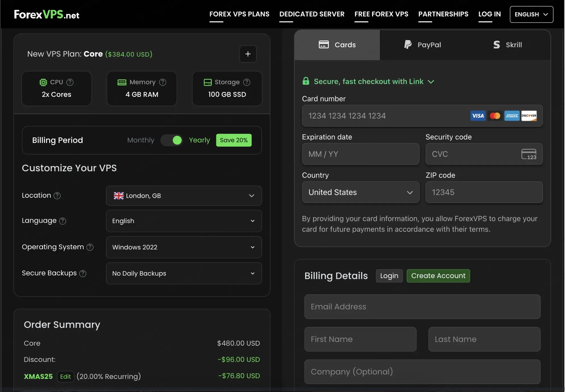Screen dimensions: 565x392
Task: Open FREE FOREX VPS menu item
Action: coord(381,14)
